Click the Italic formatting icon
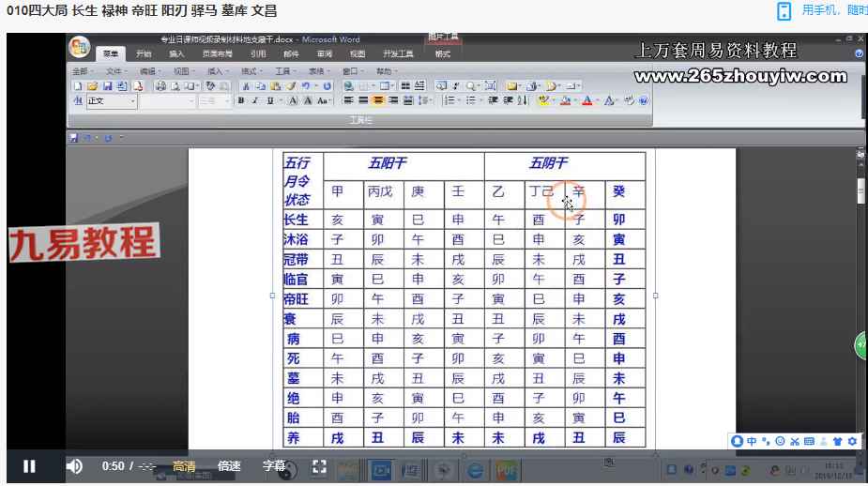The image size is (868, 486). [x=254, y=100]
